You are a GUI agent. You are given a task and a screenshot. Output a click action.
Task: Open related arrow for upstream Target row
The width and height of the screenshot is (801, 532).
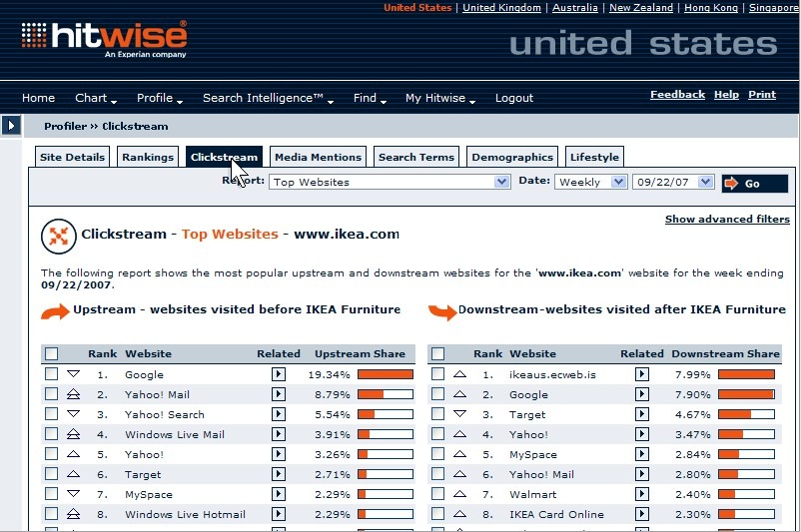[279, 474]
